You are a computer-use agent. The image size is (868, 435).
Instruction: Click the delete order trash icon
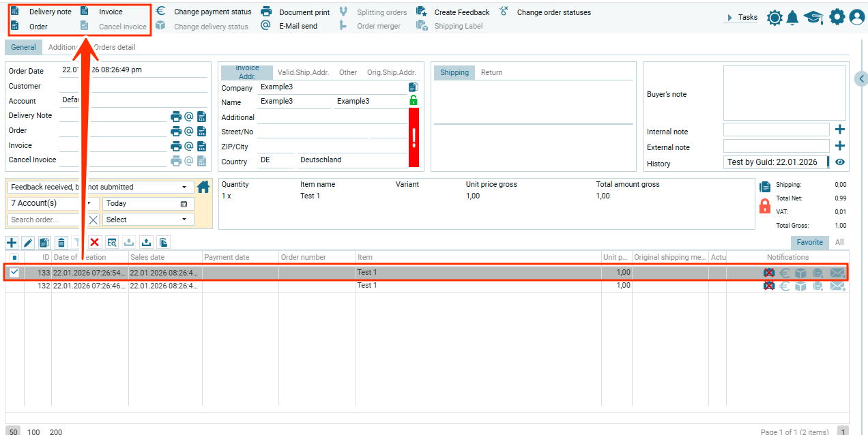[x=61, y=243]
